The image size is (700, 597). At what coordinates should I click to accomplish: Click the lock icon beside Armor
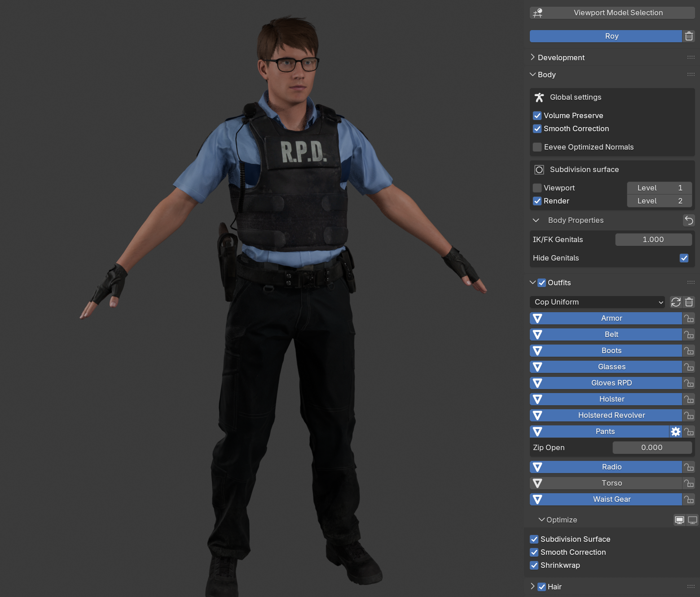689,318
